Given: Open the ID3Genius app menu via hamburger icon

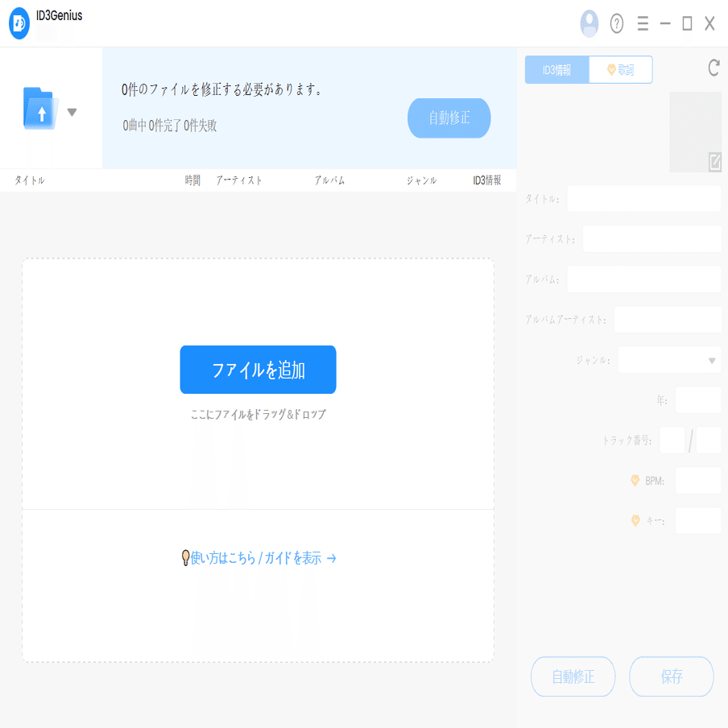Looking at the screenshot, I should coord(642,23).
